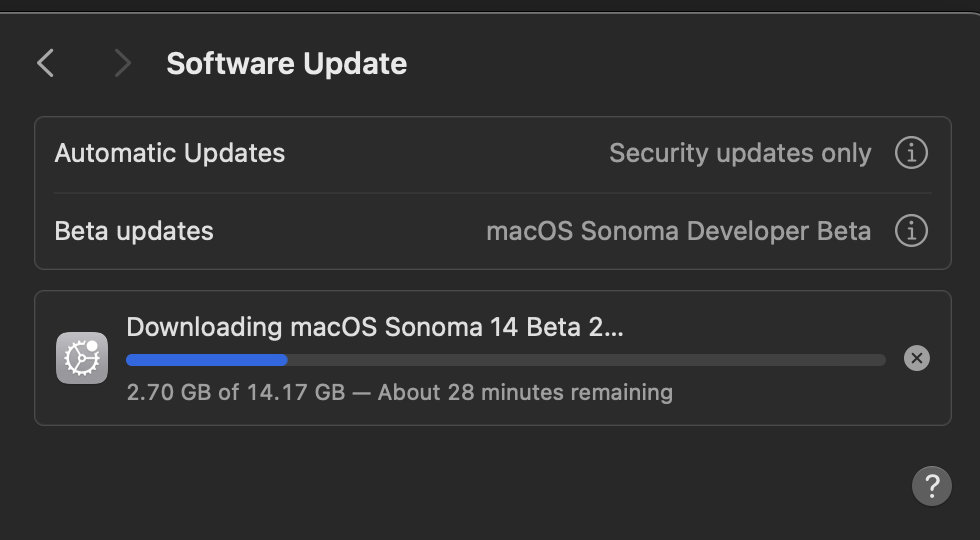Click the "Security updates only" setting value
Image resolution: width=980 pixels, height=540 pixels.
[740, 153]
